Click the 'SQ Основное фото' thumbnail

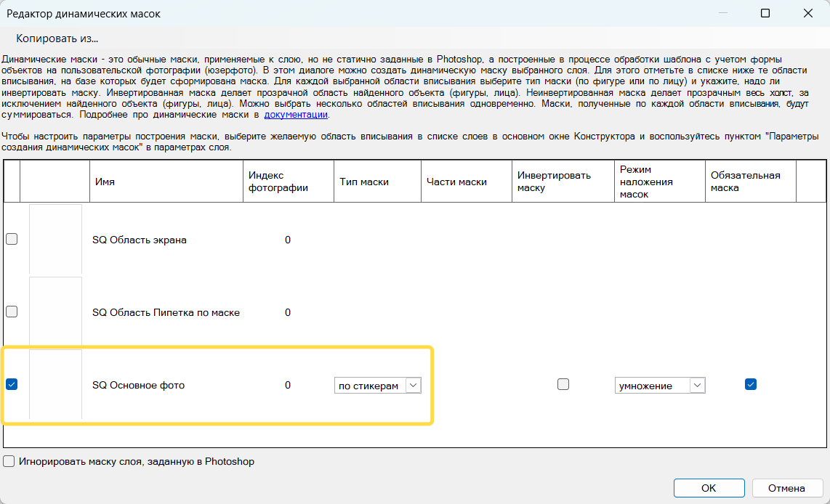coord(55,385)
